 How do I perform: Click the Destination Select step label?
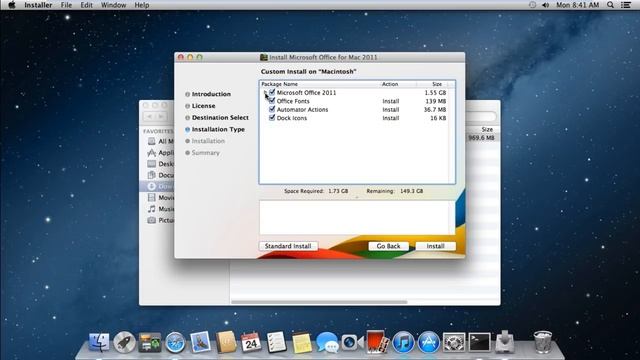(220, 118)
